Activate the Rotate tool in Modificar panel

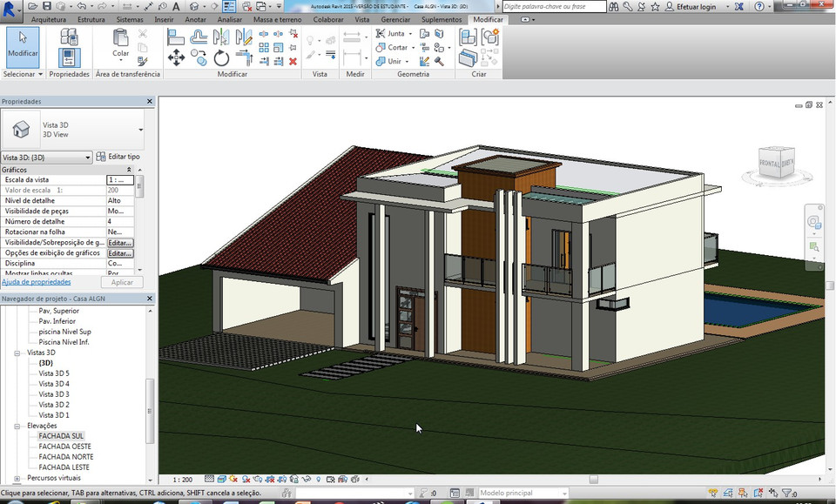pyautogui.click(x=221, y=57)
